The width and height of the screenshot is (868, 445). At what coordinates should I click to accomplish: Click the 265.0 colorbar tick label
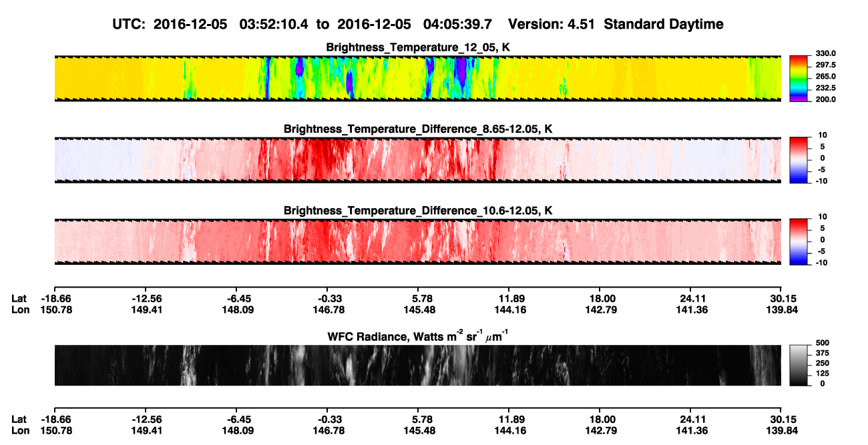click(826, 77)
